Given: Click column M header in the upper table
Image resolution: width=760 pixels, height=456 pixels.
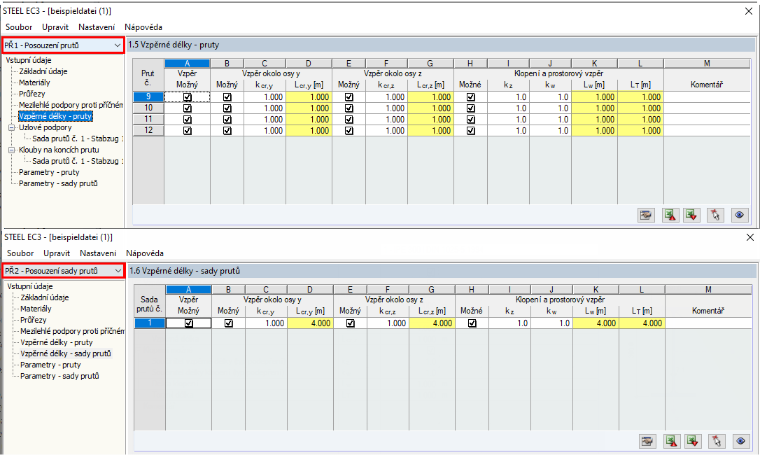Looking at the screenshot, I should (707, 63).
